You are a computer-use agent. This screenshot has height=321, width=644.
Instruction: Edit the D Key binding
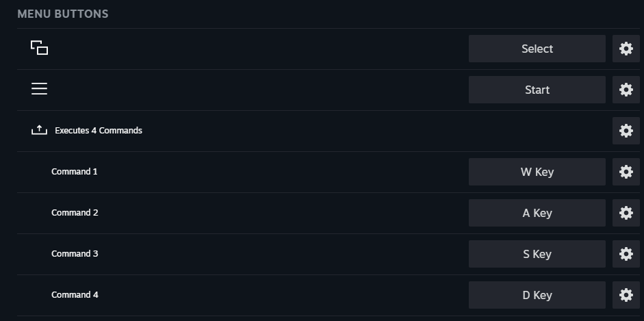[x=537, y=295]
